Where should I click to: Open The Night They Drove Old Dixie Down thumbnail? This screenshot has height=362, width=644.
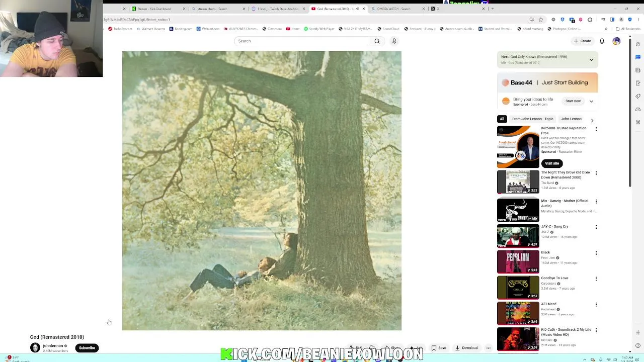point(518,182)
